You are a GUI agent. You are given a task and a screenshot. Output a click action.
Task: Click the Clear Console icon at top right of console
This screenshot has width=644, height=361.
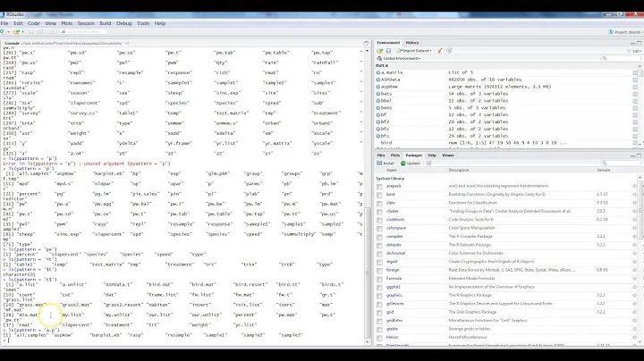coord(366,43)
